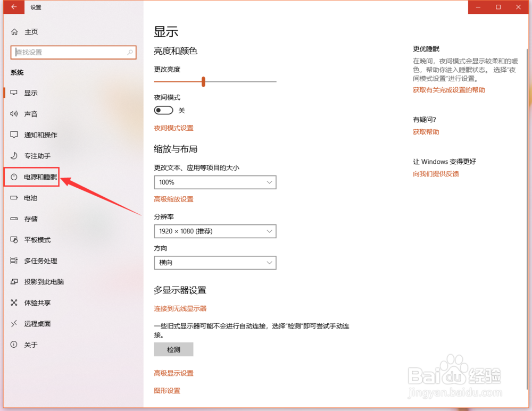
Task: Expand the 横向 orientation dropdown
Action: [215, 263]
